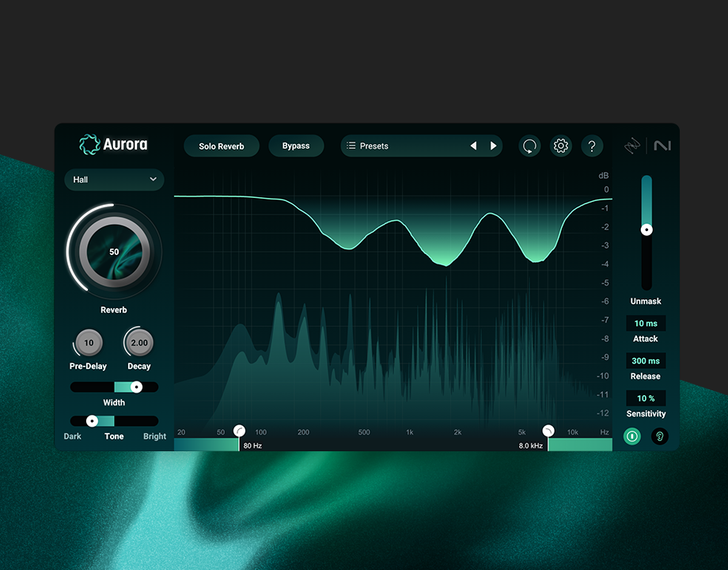
Task: Click the Hall dropdown chevron arrow
Action: click(x=153, y=180)
